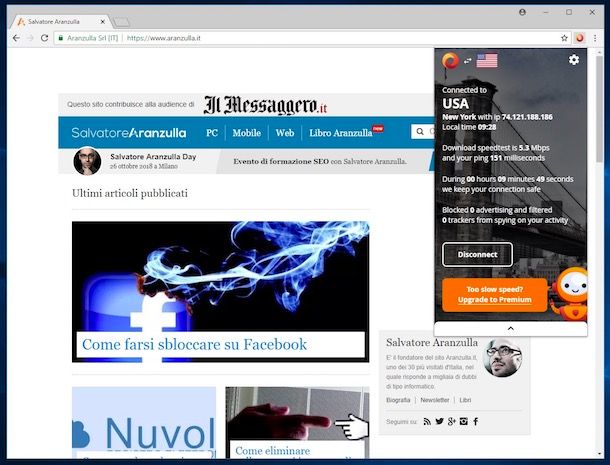Image resolution: width=610 pixels, height=465 pixels.
Task: Open the Facebook icon in Seguimi su
Action: pos(475,421)
